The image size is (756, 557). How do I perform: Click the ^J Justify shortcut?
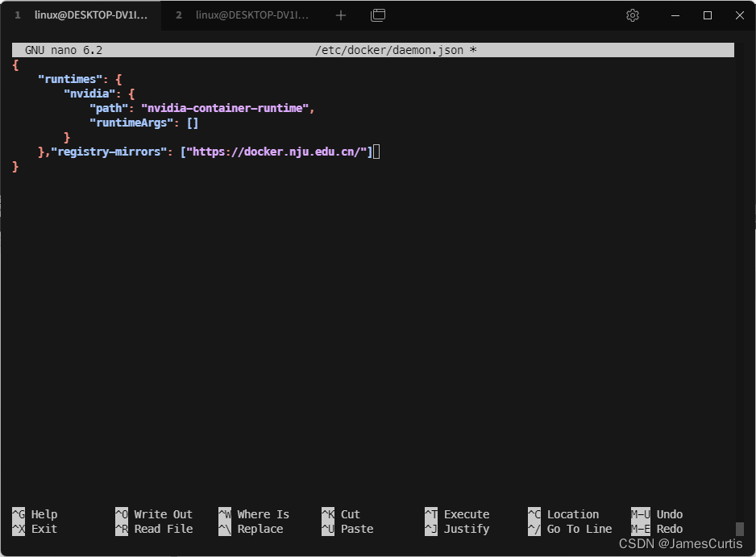pyautogui.click(x=457, y=529)
